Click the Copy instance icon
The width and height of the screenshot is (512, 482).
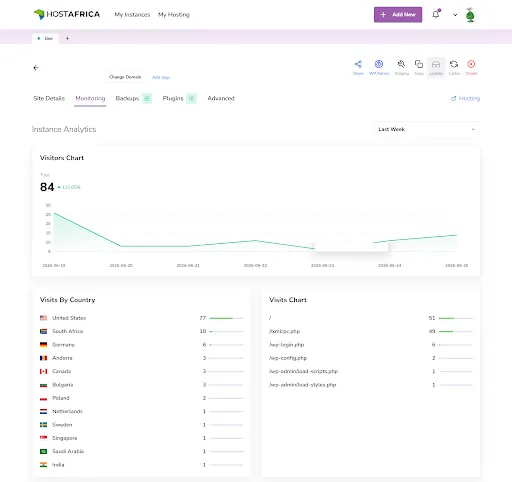click(419, 64)
